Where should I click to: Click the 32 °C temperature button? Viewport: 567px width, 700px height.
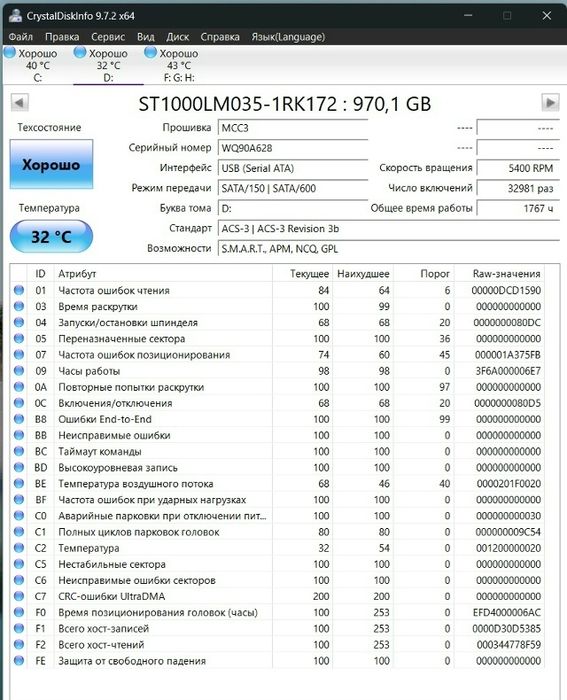[51, 236]
